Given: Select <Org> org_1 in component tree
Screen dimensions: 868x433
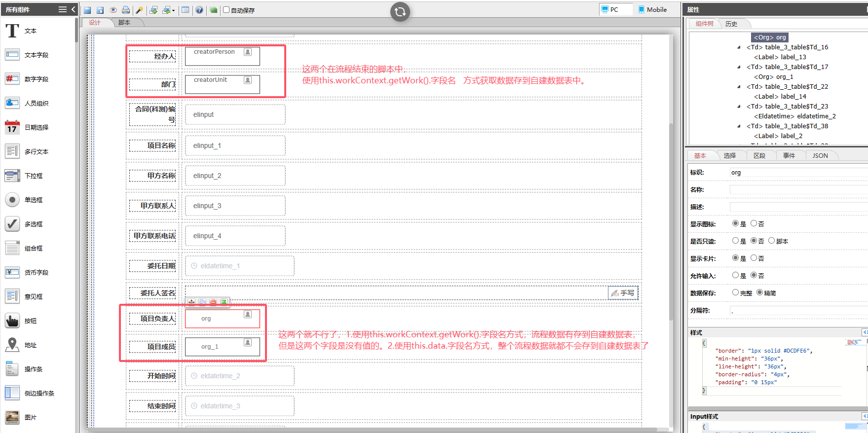Looking at the screenshot, I should (x=773, y=77).
